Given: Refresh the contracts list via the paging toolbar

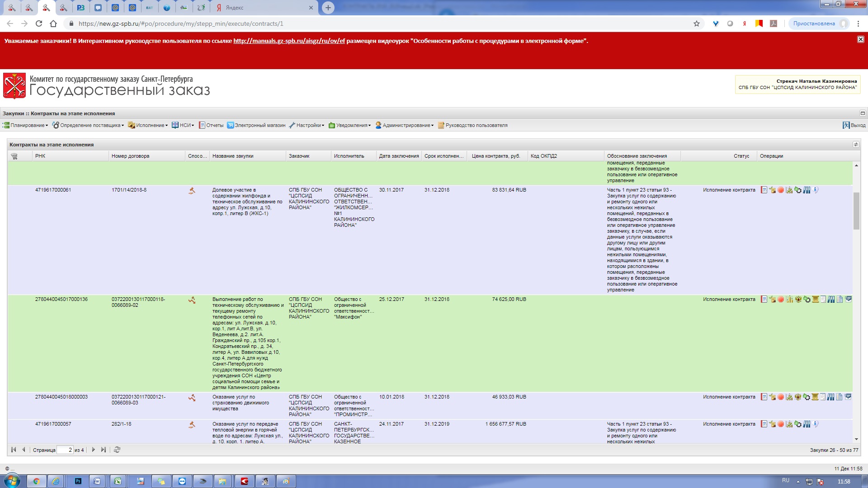Looking at the screenshot, I should pos(117,450).
